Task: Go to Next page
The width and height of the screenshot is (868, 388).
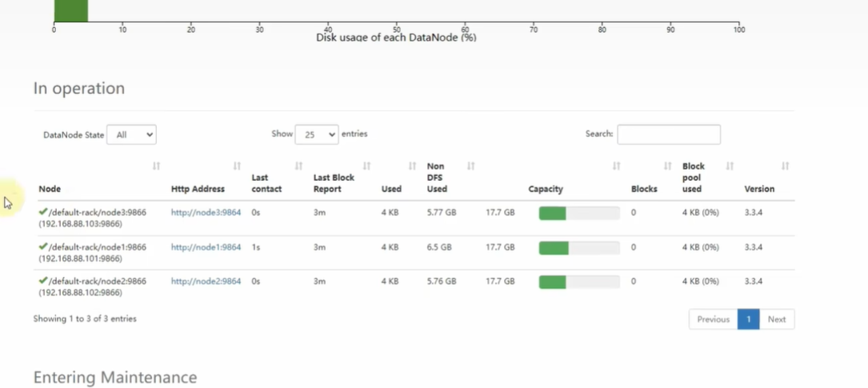Action: click(777, 319)
